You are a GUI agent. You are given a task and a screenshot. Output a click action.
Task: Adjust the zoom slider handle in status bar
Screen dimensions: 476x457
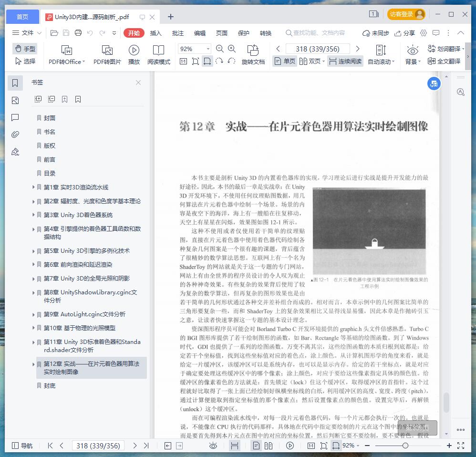[405, 446]
